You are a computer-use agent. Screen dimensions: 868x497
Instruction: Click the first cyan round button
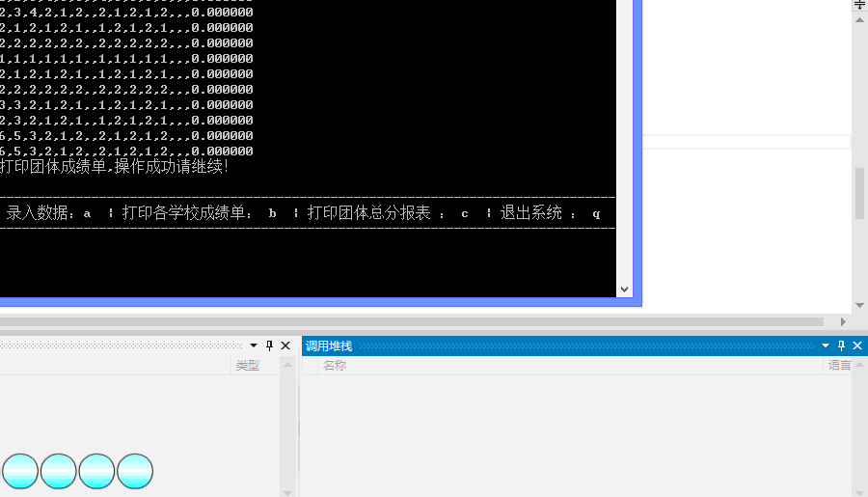[20, 472]
